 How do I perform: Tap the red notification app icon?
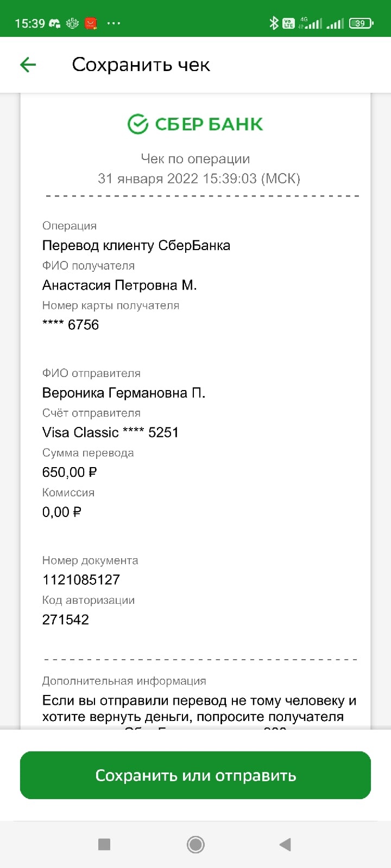pos(91,23)
